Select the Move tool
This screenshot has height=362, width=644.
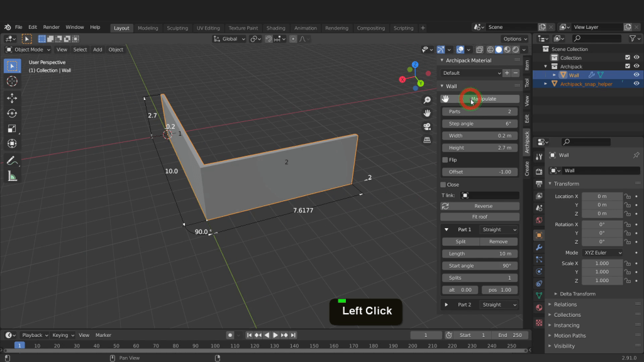pyautogui.click(x=11, y=98)
